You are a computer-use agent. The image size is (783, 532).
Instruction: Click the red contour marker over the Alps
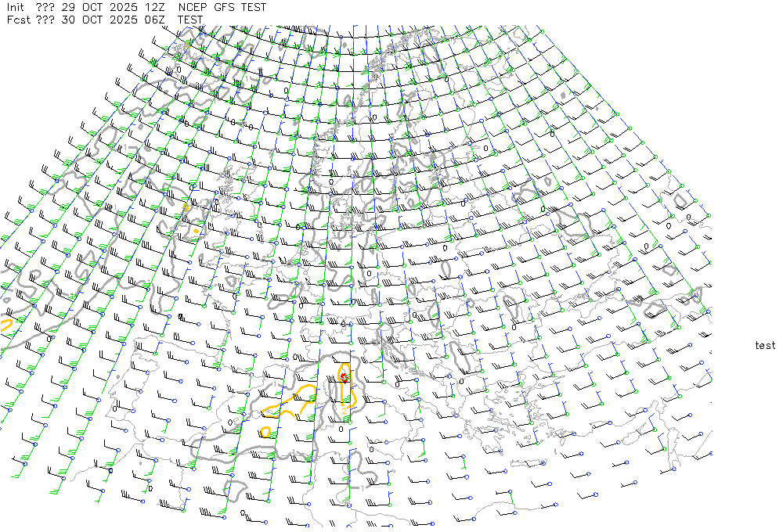coord(344,377)
